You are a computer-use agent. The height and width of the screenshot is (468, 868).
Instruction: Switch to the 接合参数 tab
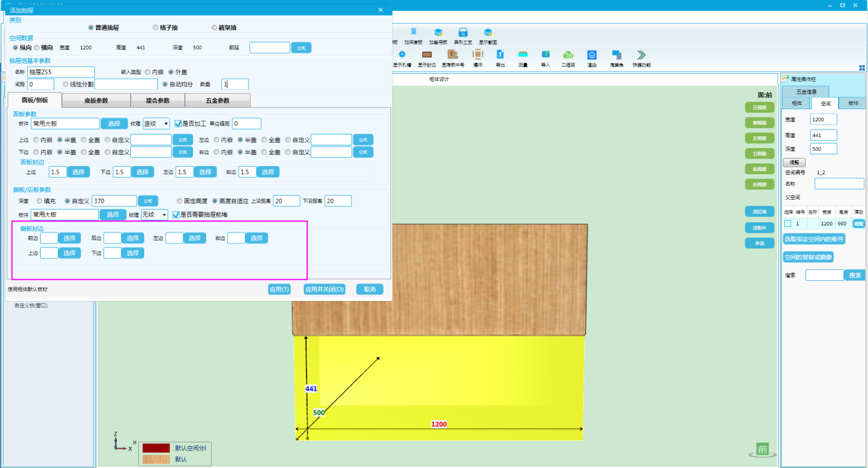coord(158,100)
